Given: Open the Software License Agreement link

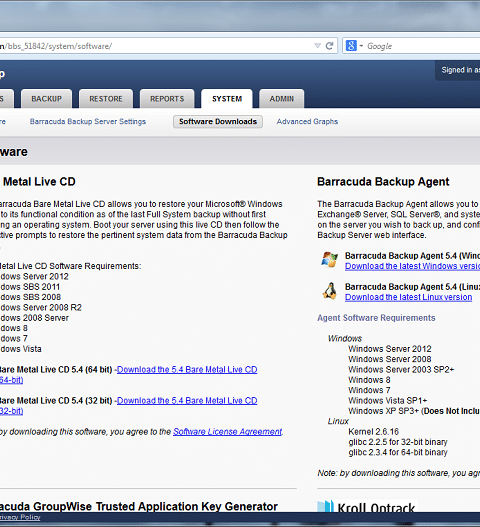Looking at the screenshot, I should [x=228, y=432].
